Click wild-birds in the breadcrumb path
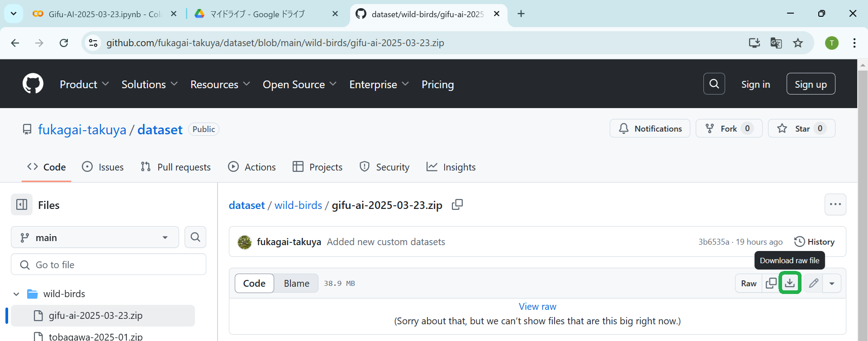The image size is (868, 341). (x=298, y=205)
